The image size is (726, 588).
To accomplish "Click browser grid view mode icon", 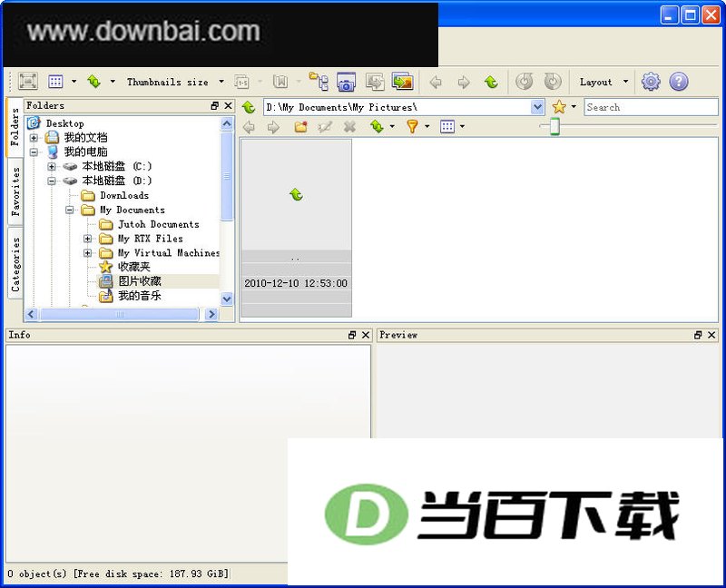I will click(x=447, y=126).
